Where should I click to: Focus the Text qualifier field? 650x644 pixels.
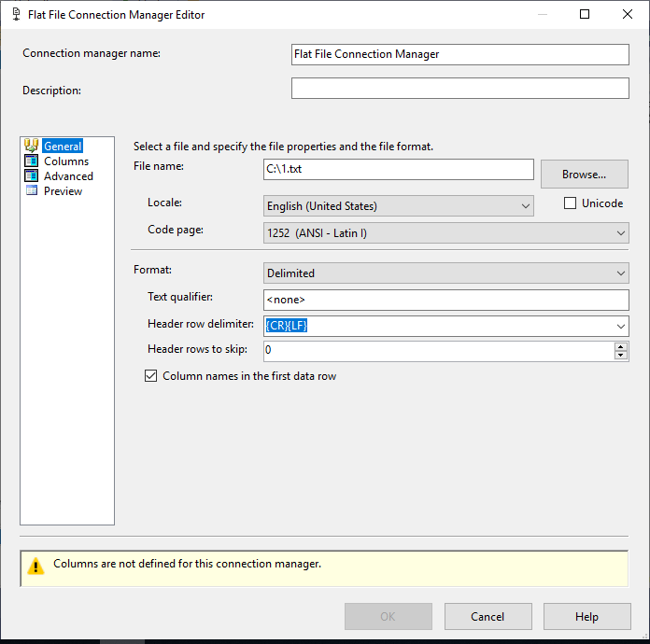click(x=446, y=300)
